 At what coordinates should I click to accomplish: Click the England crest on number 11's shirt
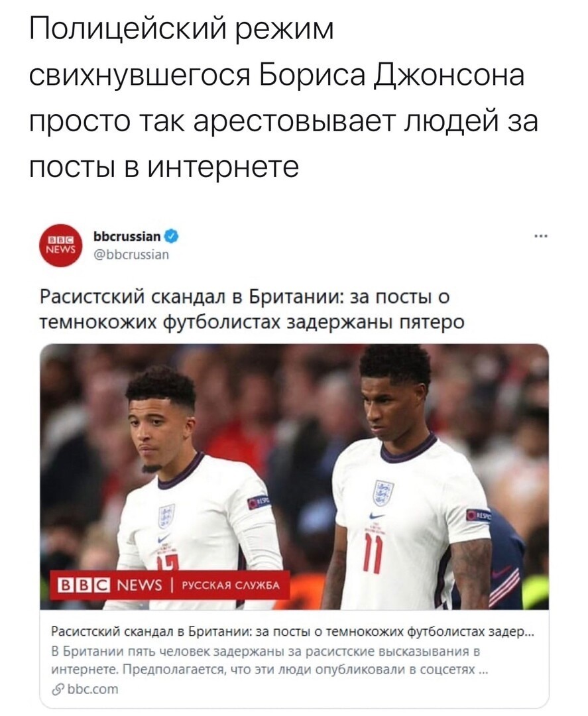(382, 492)
